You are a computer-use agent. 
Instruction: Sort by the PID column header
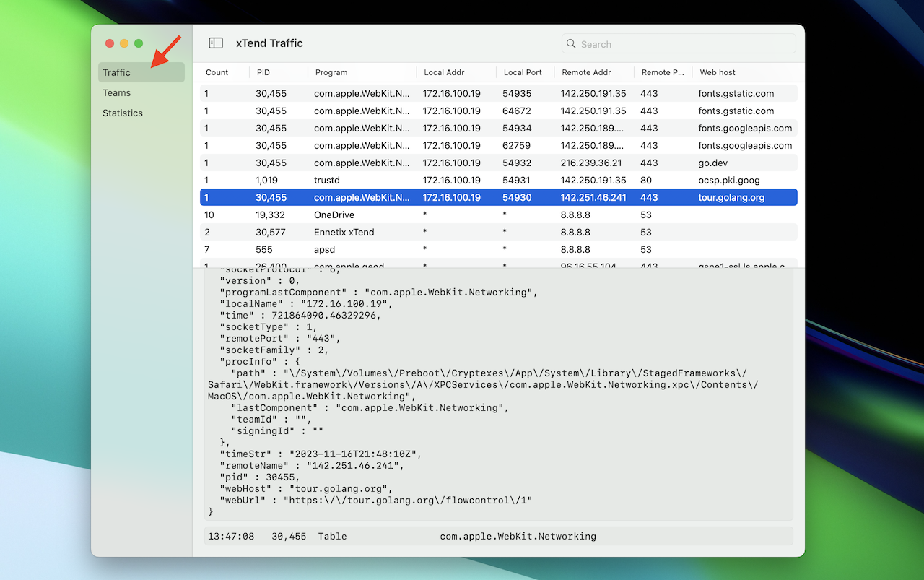pos(263,72)
